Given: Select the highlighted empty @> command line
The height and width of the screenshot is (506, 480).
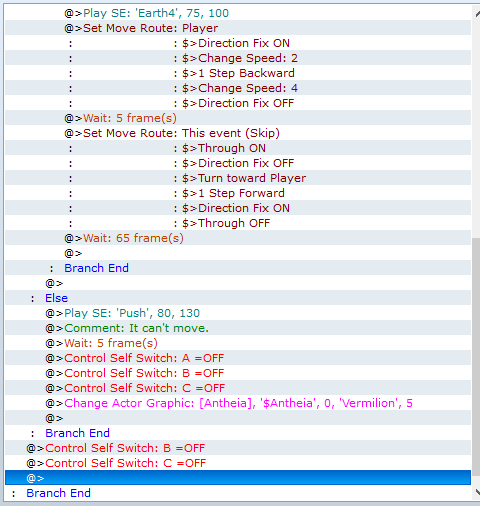Looking at the screenshot, I should pos(238,478).
